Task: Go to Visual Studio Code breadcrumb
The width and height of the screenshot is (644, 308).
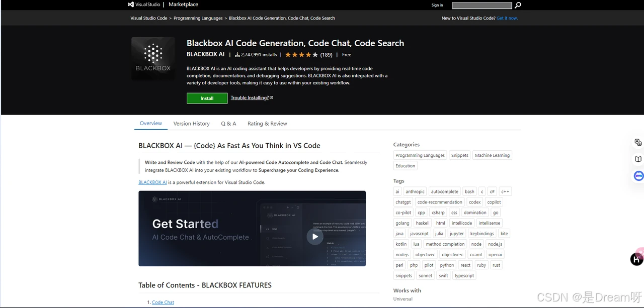Action: click(148, 18)
